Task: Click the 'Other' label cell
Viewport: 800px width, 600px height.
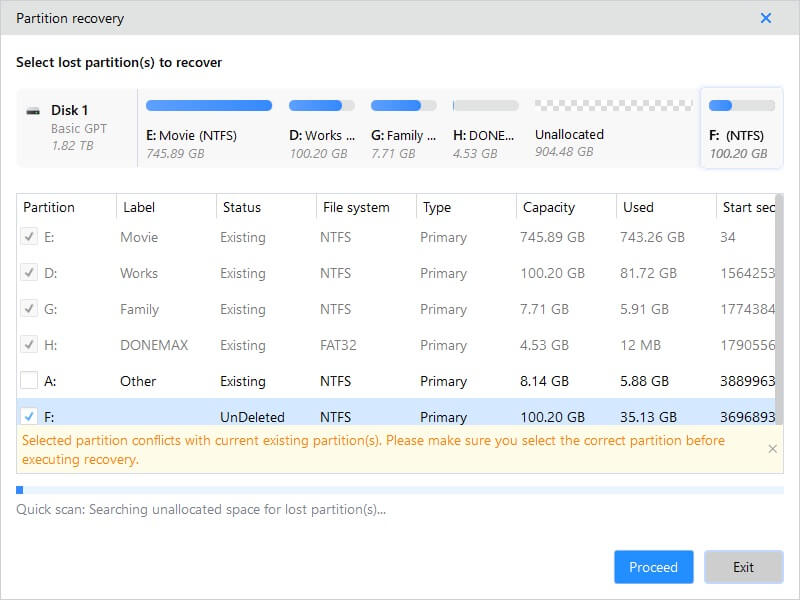Action: [x=138, y=381]
